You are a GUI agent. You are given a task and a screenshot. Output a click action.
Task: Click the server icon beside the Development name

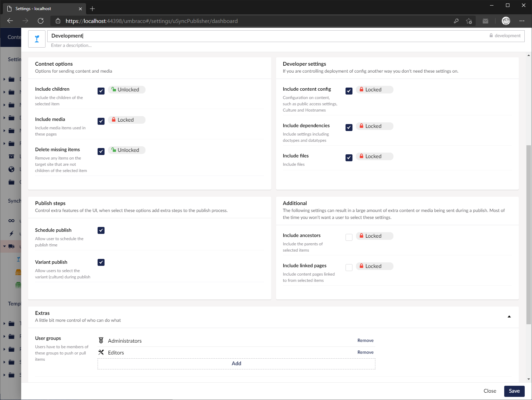(37, 39)
